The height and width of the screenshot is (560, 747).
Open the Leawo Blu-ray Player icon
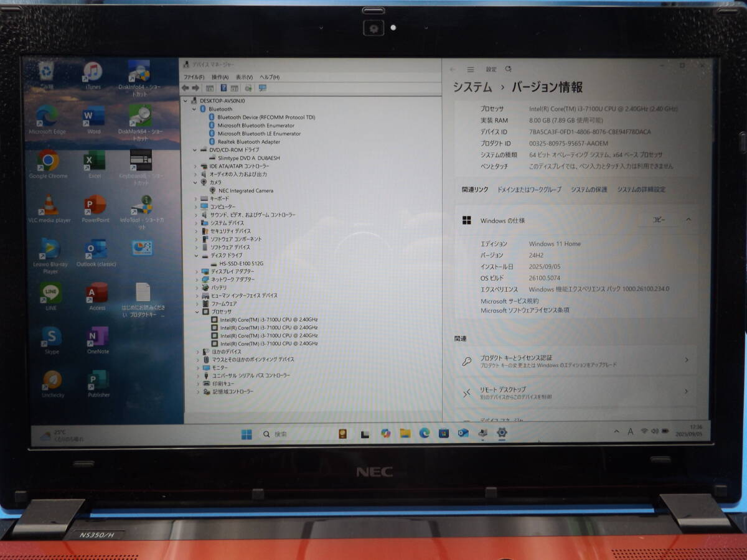click(50, 256)
